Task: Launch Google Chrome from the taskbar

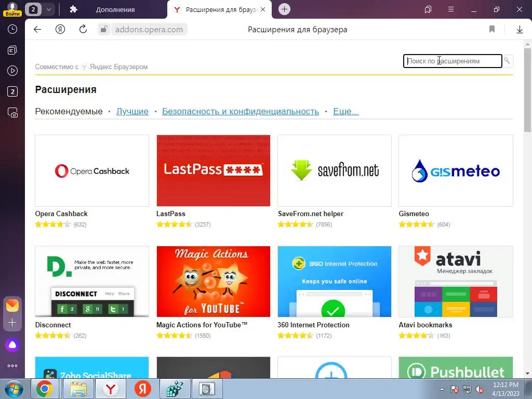Action: point(45,389)
